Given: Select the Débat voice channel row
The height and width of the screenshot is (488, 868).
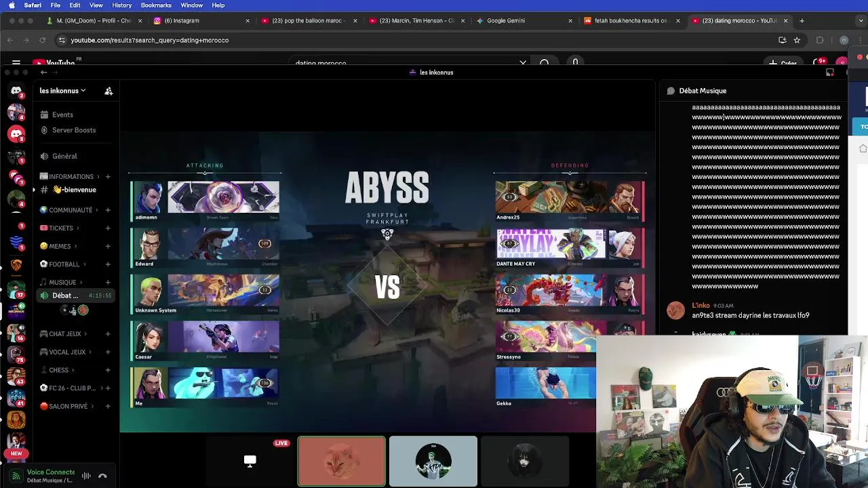Looking at the screenshot, I should [75, 296].
